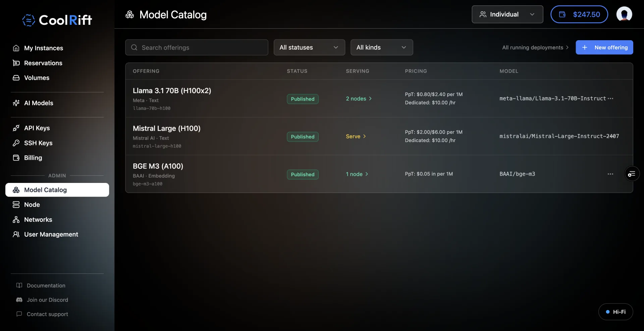The width and height of the screenshot is (644, 331).
Task: Open more options for Llama 3.1 row
Action: (610, 98)
